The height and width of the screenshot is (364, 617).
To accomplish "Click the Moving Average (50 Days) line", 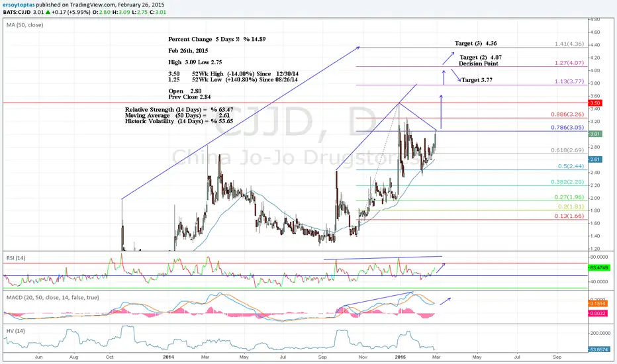I will point(177,116).
